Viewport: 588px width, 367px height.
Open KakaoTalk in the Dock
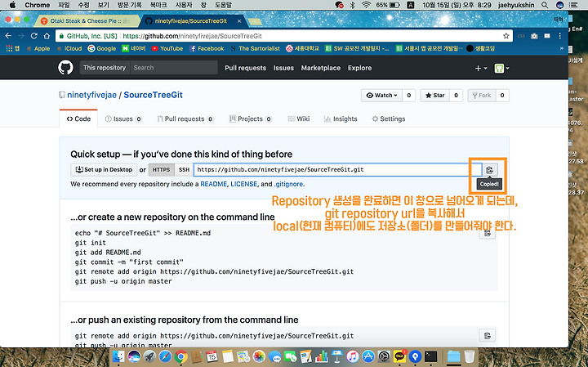(x=399, y=356)
